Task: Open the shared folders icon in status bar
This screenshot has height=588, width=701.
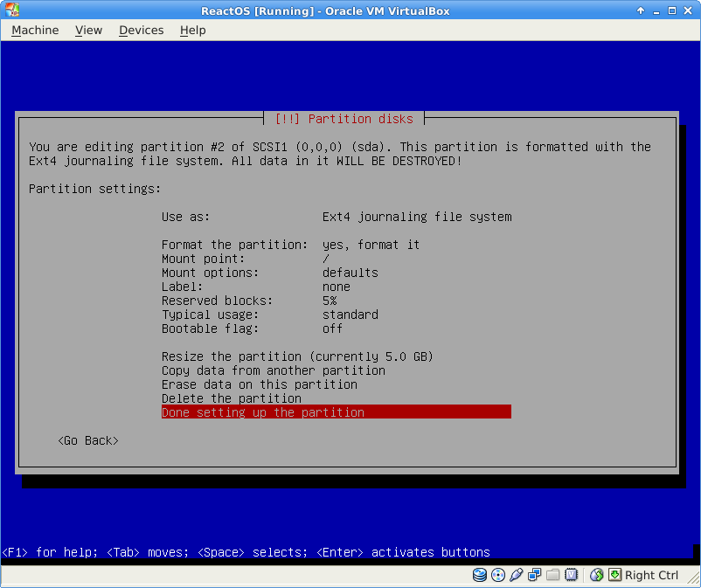Action: point(553,575)
